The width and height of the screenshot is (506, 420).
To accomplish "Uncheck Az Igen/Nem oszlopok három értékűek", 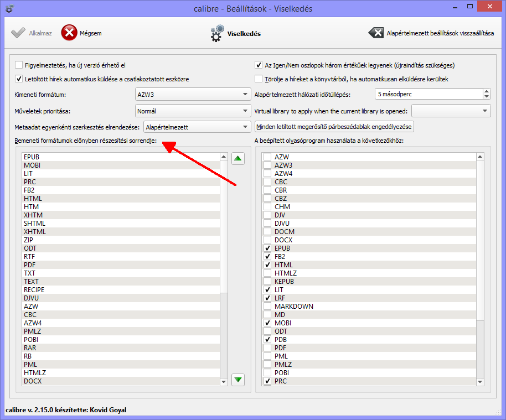I will 259,65.
